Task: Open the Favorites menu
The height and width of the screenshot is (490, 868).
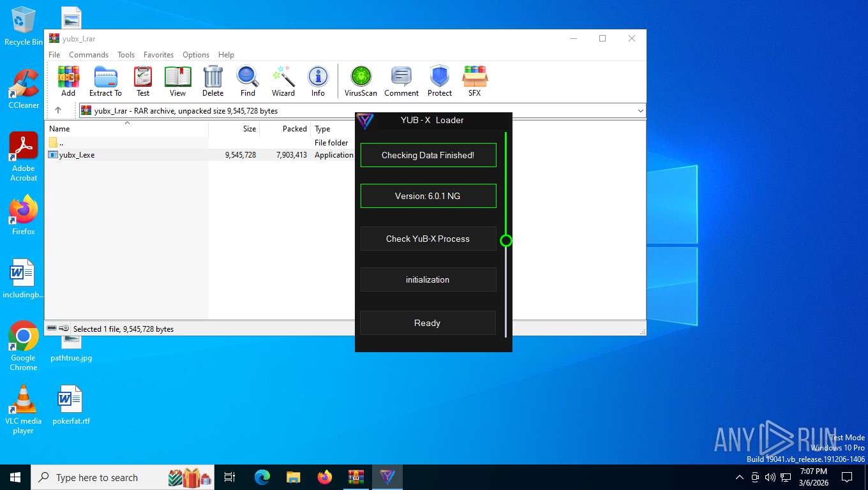Action: (158, 55)
